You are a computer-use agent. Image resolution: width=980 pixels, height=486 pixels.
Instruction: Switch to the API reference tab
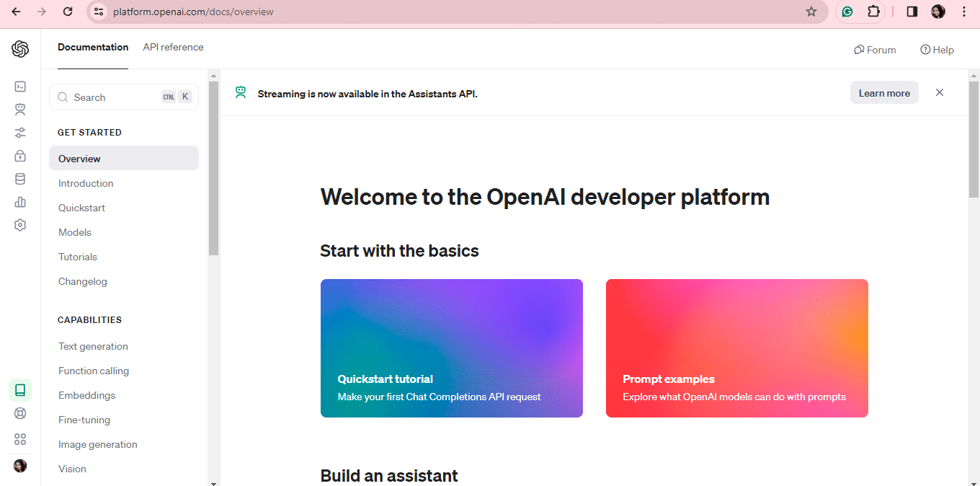[x=173, y=47]
